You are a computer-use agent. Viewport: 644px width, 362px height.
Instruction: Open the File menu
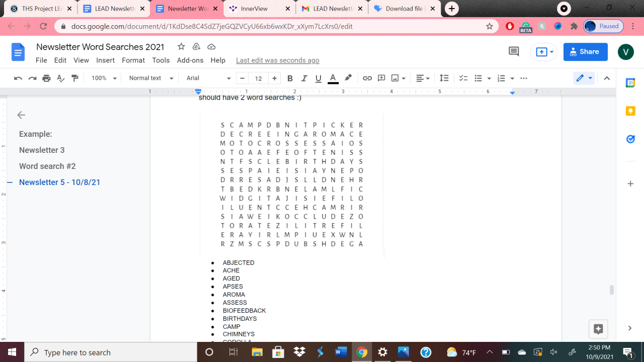click(41, 60)
